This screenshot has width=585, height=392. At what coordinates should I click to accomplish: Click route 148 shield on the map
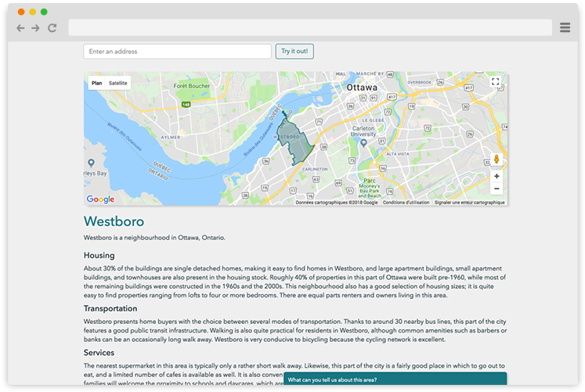pyautogui.click(x=186, y=104)
